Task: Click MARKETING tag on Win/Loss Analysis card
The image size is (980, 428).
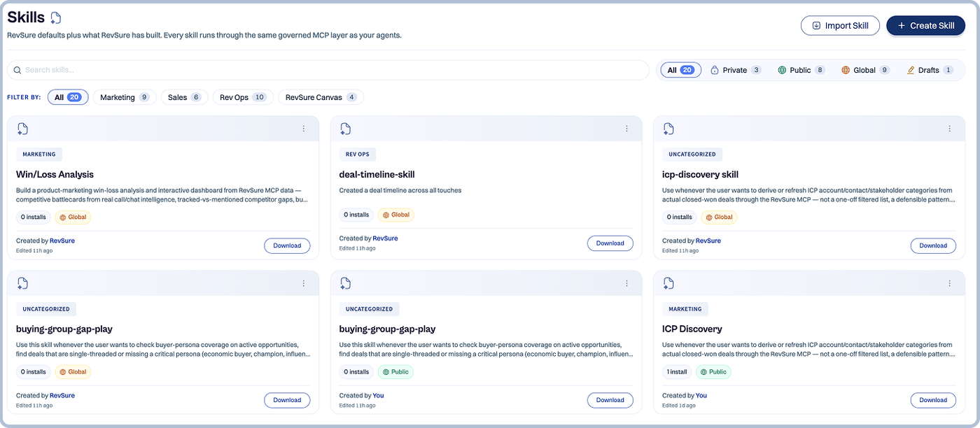Action: click(39, 154)
